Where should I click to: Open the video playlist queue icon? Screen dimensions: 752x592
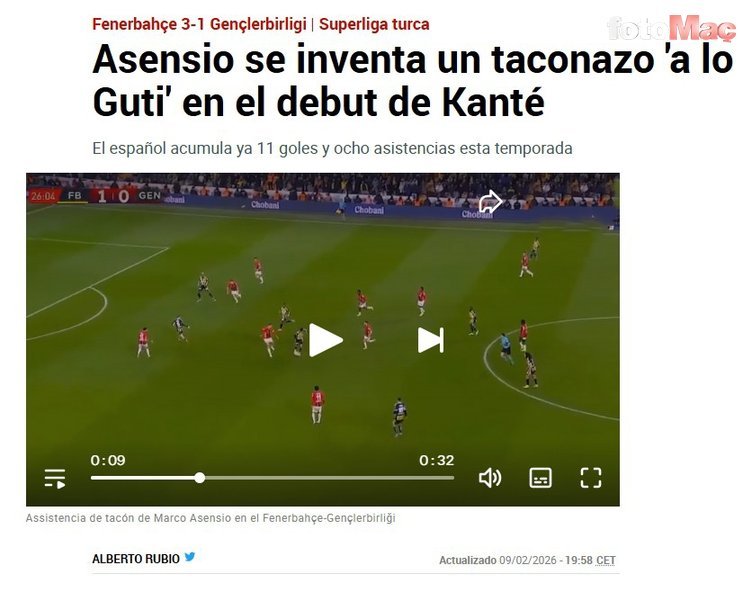tap(55, 478)
